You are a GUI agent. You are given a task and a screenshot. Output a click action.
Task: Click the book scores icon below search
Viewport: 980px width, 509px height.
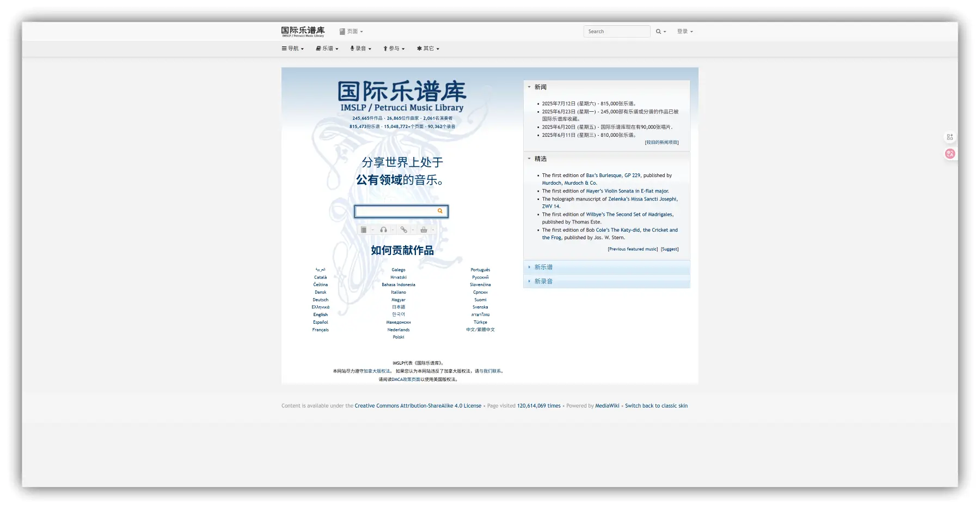point(364,230)
